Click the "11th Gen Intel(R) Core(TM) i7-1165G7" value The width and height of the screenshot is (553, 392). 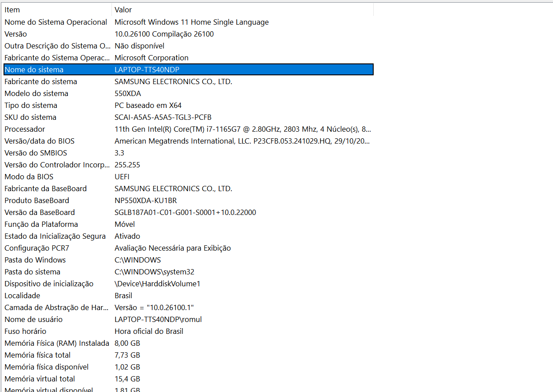[x=243, y=129]
